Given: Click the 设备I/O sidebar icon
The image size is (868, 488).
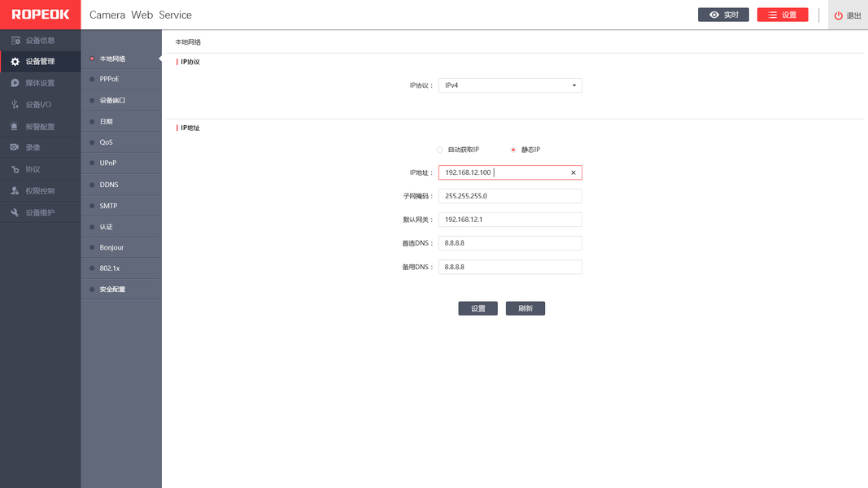Looking at the screenshot, I should [15, 105].
